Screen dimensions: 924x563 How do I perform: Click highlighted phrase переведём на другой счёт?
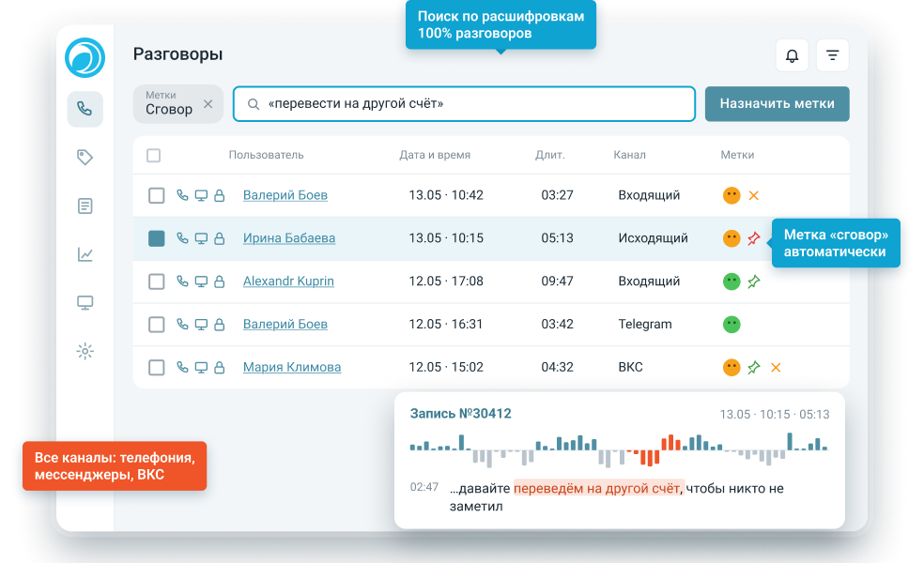point(597,488)
